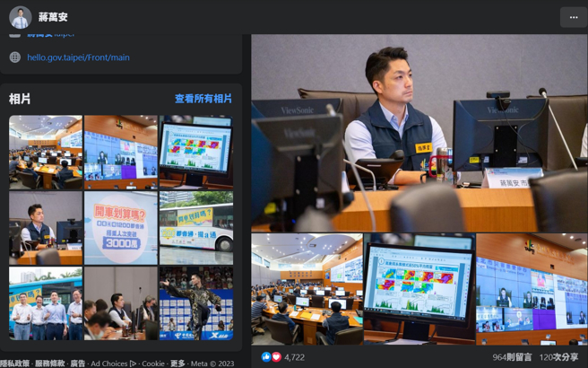Open the 4,722 reactions count
The image size is (588, 368).
click(x=295, y=357)
